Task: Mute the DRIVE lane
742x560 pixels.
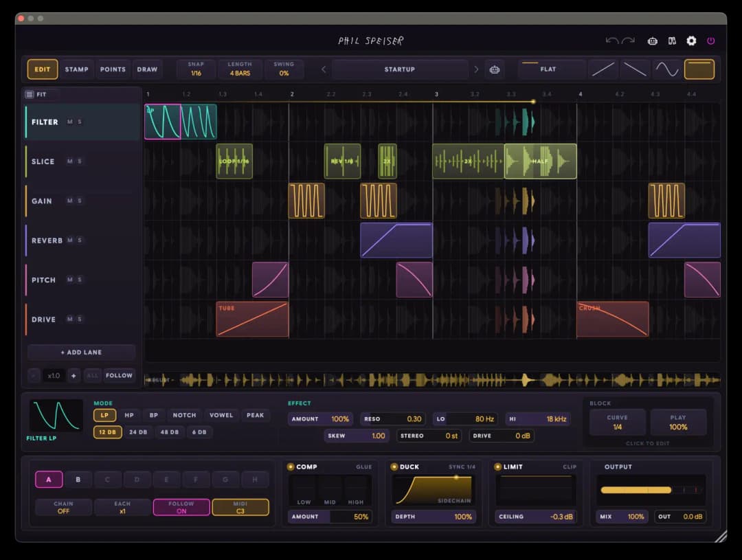Action: [x=70, y=319]
